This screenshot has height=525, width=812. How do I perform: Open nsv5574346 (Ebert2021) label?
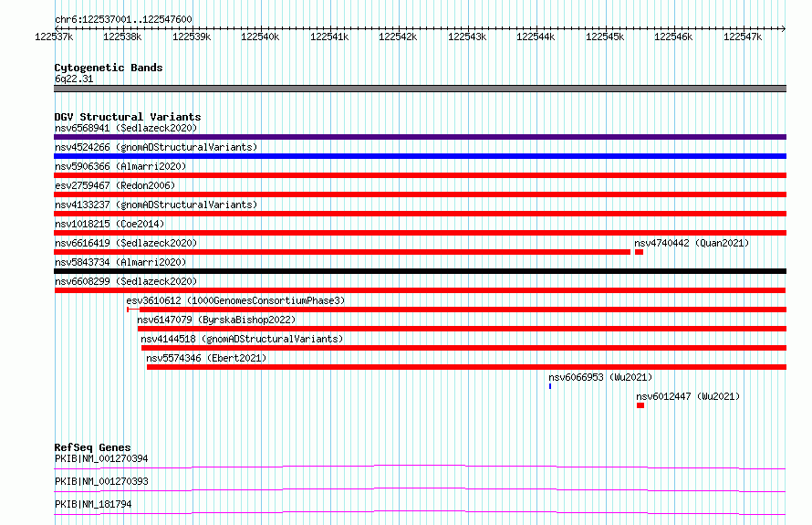coord(206,358)
